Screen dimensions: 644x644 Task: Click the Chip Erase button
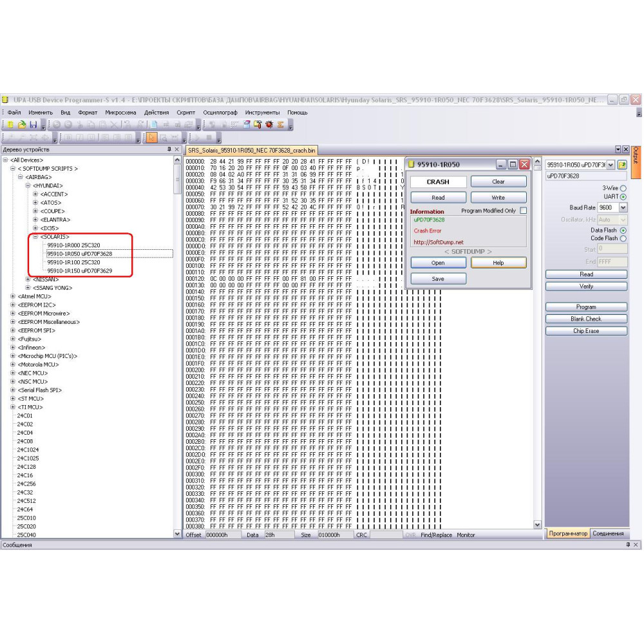[586, 331]
